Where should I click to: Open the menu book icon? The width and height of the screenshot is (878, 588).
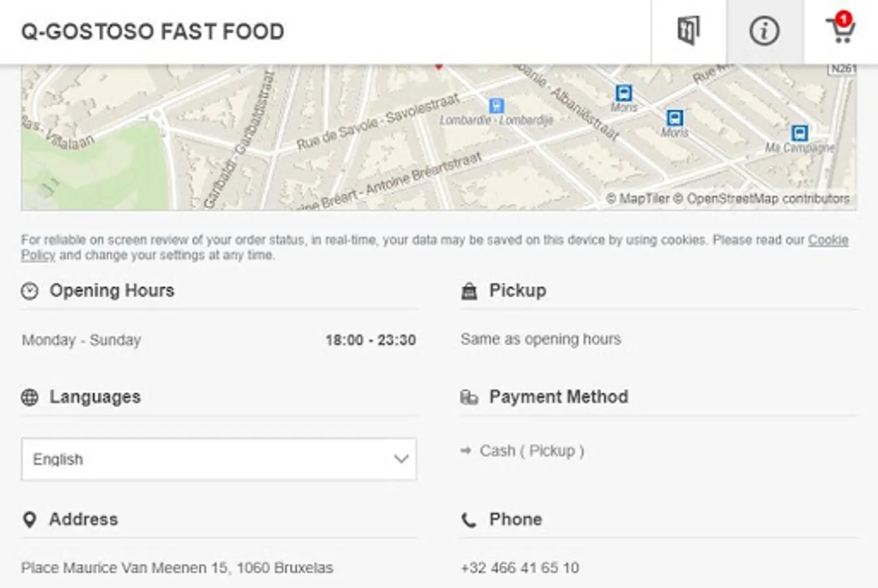(x=688, y=31)
